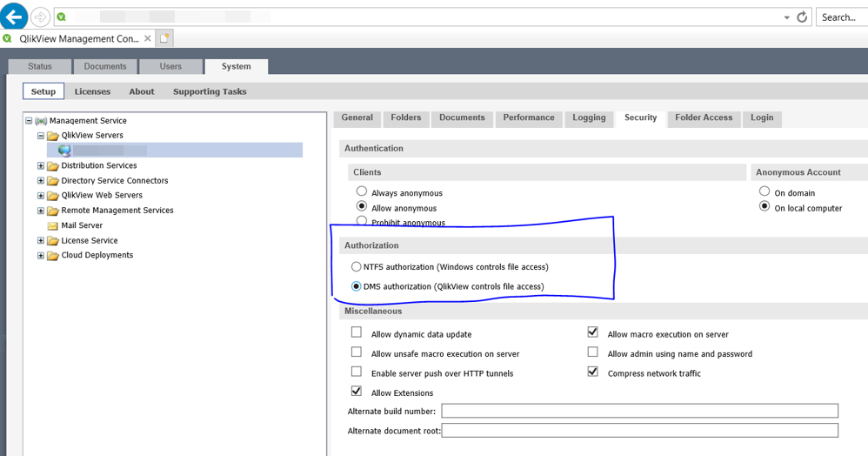Click Cloud Deployments folder icon

52,256
